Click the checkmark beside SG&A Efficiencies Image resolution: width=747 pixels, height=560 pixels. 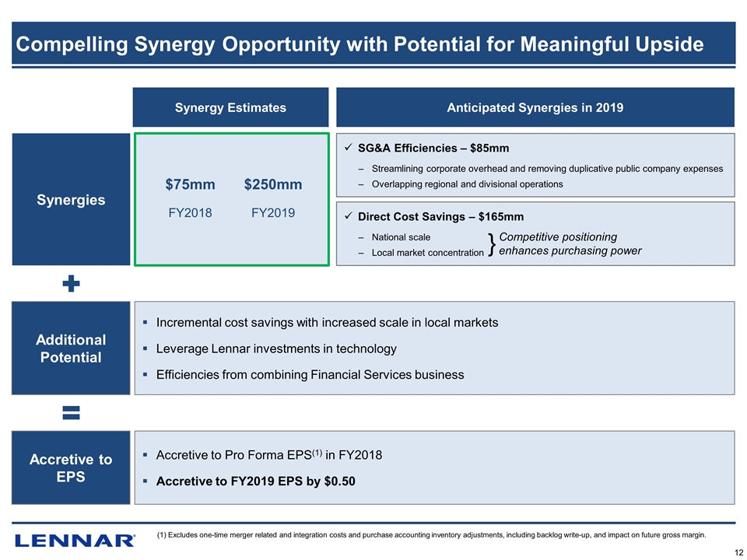point(348,148)
